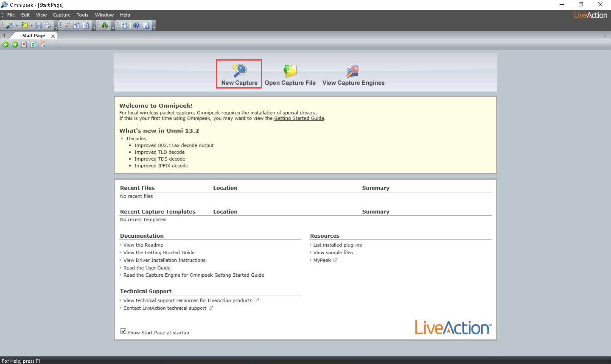
Task: Click the Save floppy disk toolbar icon
Action: (x=39, y=25)
